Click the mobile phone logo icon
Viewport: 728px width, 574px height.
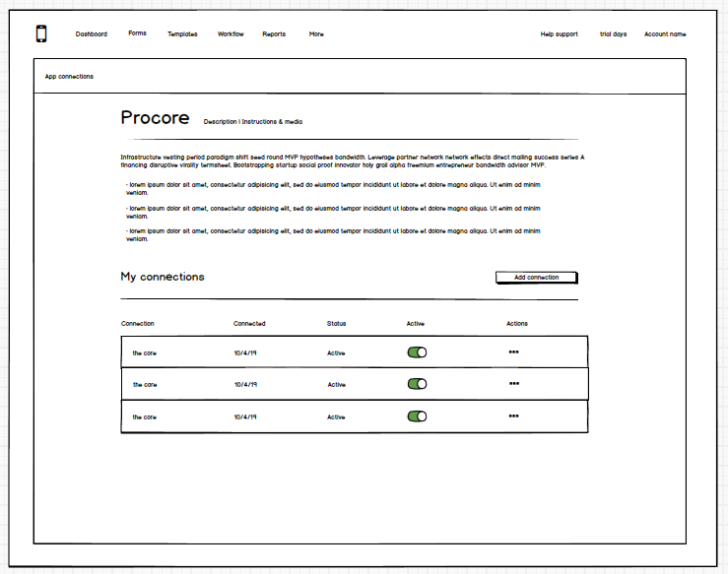point(41,33)
